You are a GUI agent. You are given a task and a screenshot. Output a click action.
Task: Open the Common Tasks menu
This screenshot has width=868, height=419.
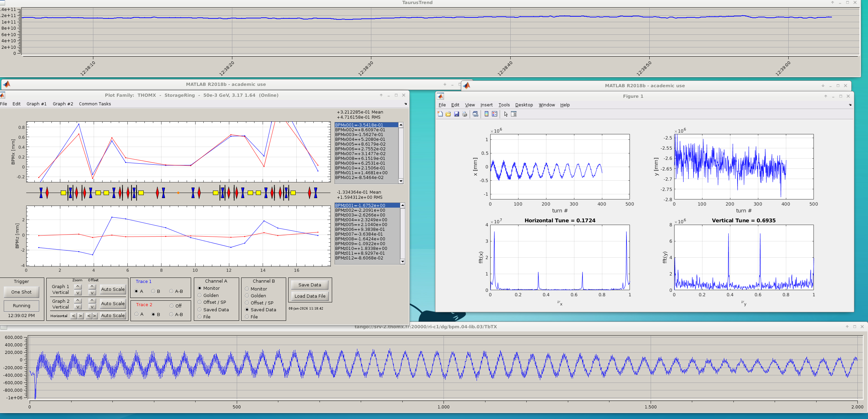coord(95,104)
